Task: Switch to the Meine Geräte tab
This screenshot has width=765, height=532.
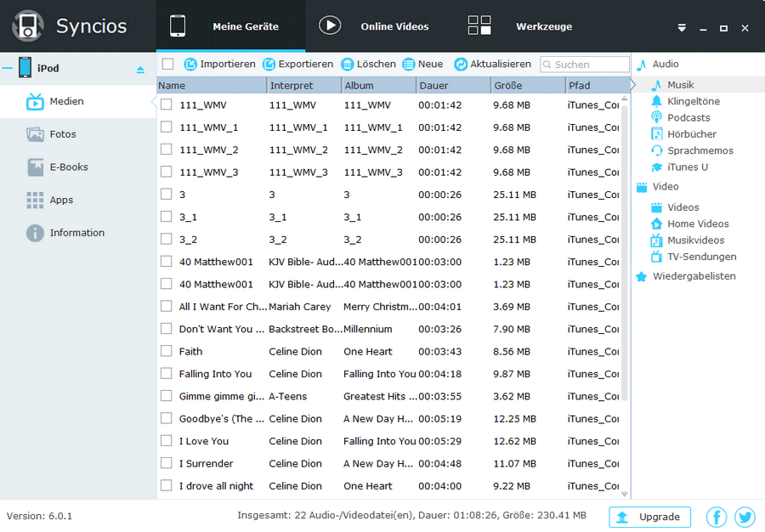Action: pos(230,26)
